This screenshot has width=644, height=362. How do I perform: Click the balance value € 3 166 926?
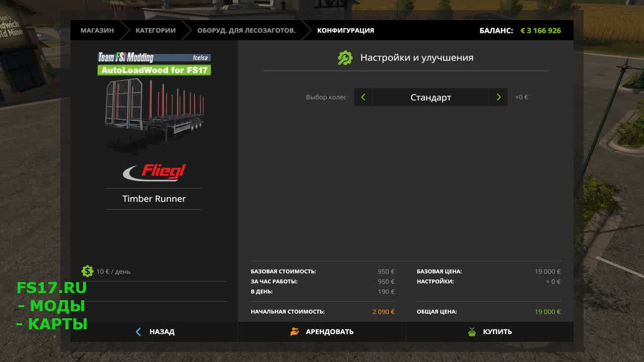[x=541, y=31]
